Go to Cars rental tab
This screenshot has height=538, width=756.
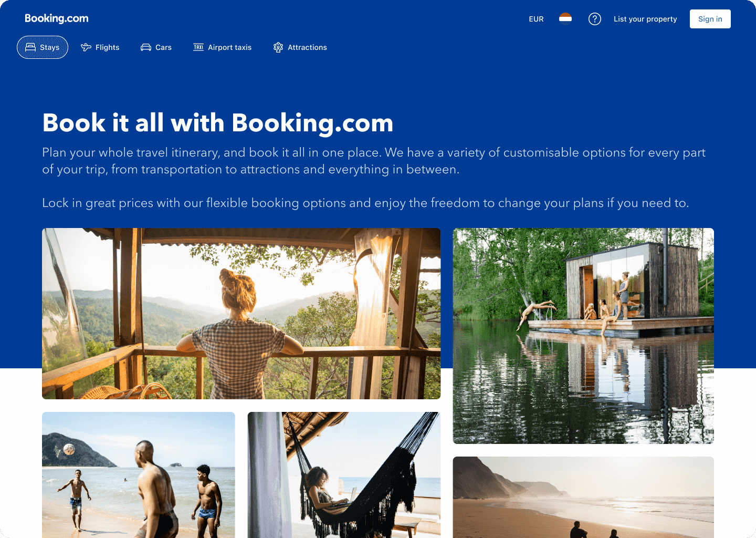[x=156, y=47]
